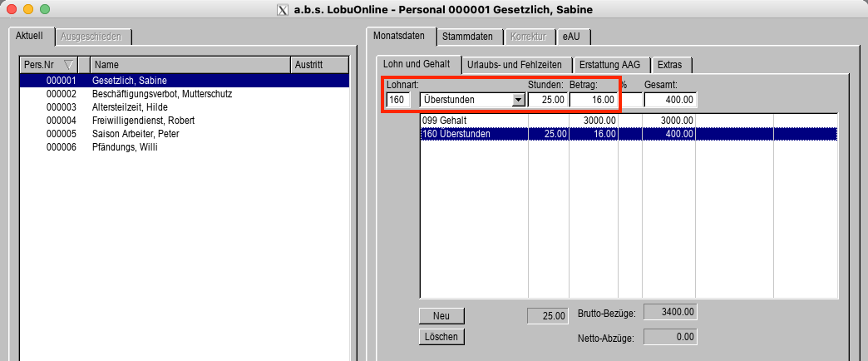Screen dimensions: 868x361
Task: Click the Pers.Nr sort triangle icon
Action: (68, 65)
